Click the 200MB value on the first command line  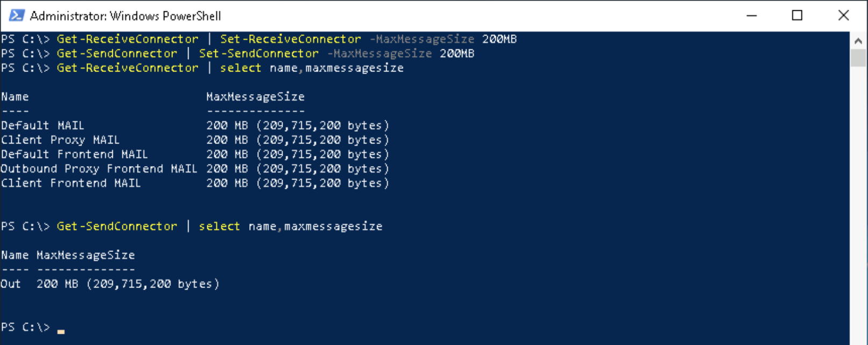point(499,39)
